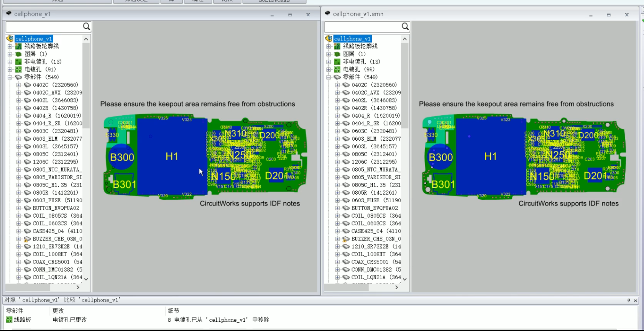The height and width of the screenshot is (331, 644).
Task: Click the 零部件 (549) components icon in left tree
Action: pos(18,77)
